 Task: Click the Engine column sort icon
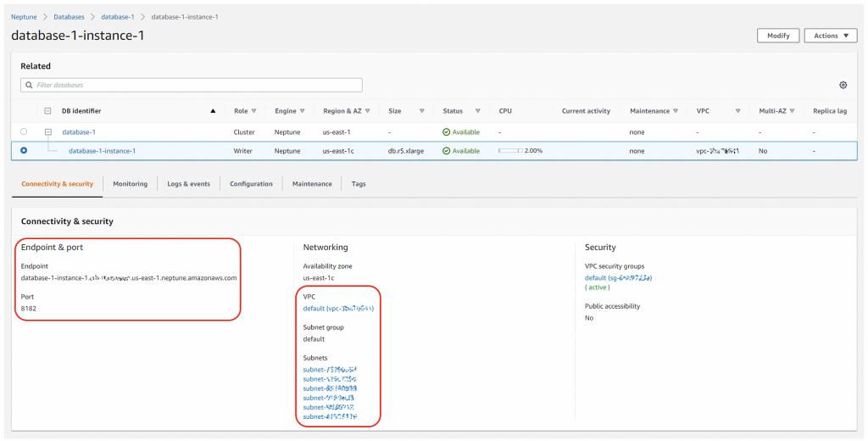302,111
